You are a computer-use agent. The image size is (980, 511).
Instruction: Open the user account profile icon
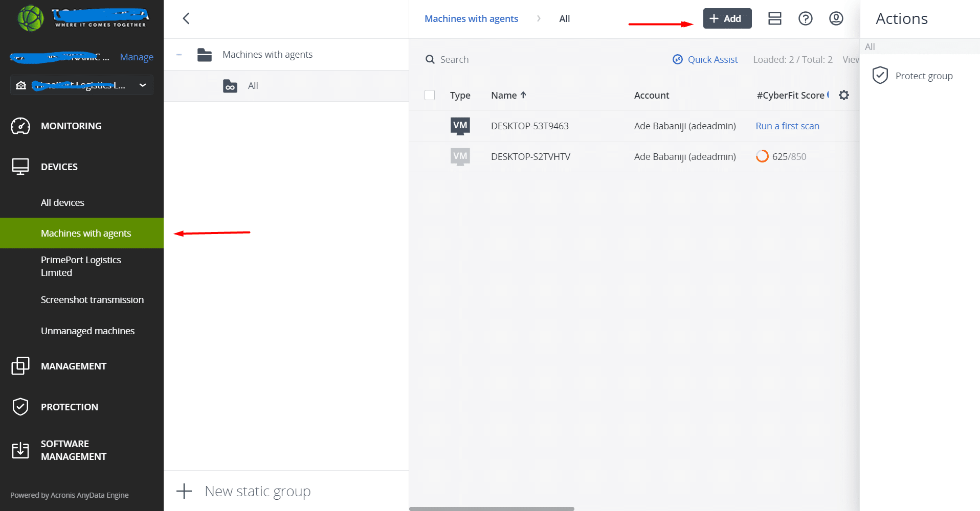click(x=836, y=19)
